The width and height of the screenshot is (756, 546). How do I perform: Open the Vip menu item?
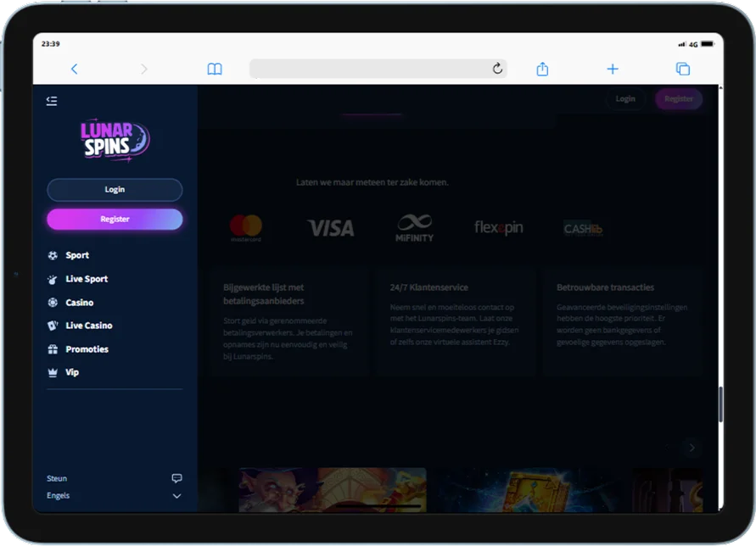(72, 372)
